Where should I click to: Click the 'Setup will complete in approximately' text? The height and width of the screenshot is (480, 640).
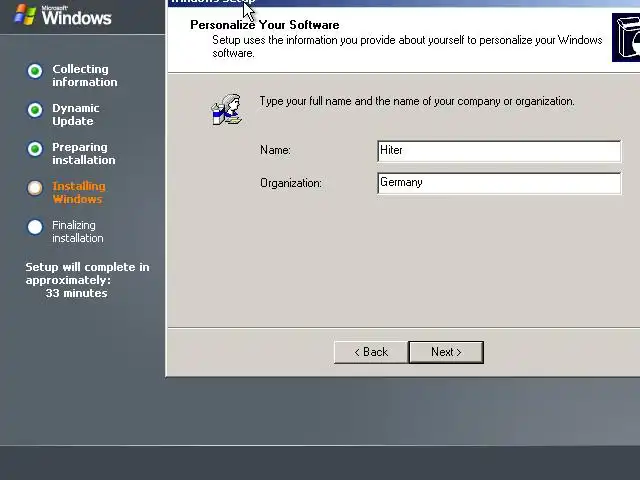click(x=87, y=273)
